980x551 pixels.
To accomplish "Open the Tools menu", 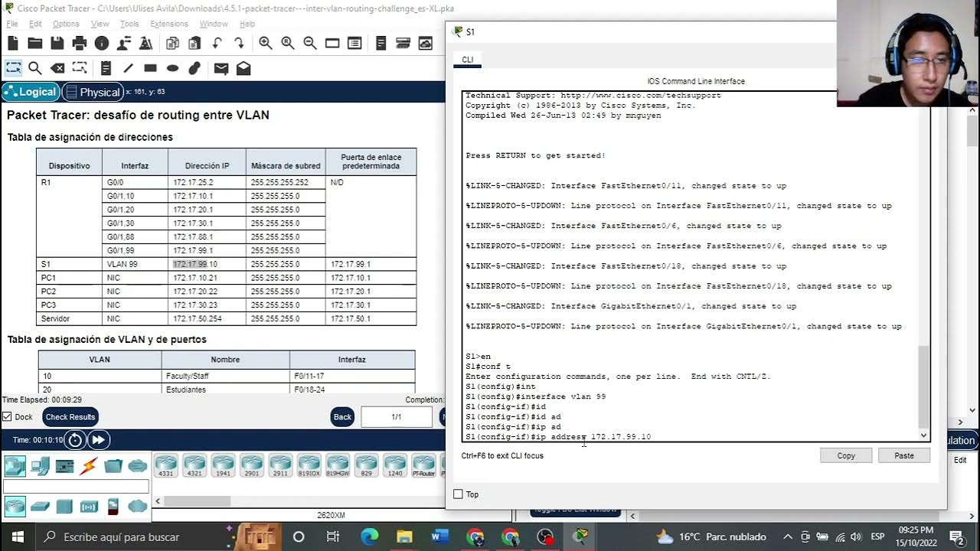I will click(129, 24).
